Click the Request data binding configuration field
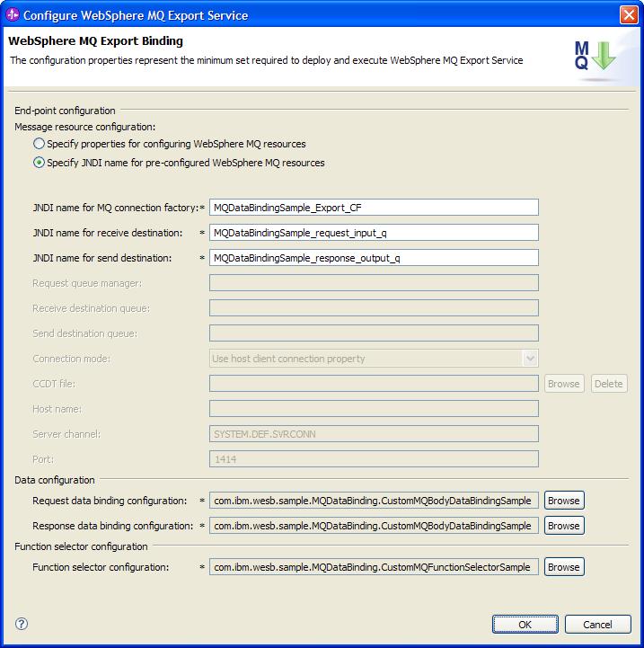Image resolution: width=644 pixels, height=648 pixels. [374, 501]
